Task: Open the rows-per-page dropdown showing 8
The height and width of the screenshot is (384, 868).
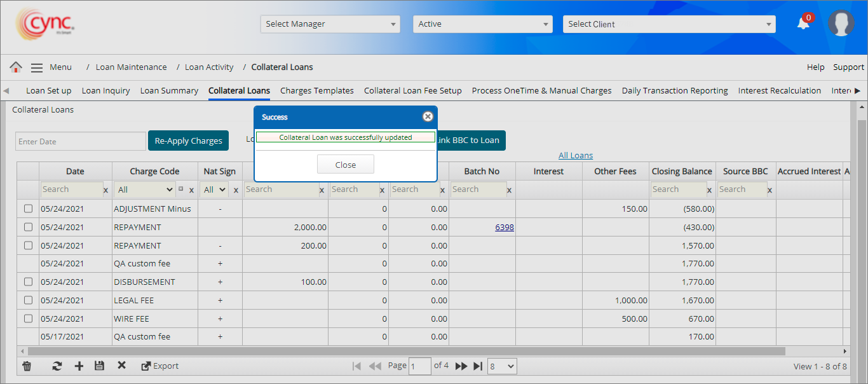Action: coord(502,366)
